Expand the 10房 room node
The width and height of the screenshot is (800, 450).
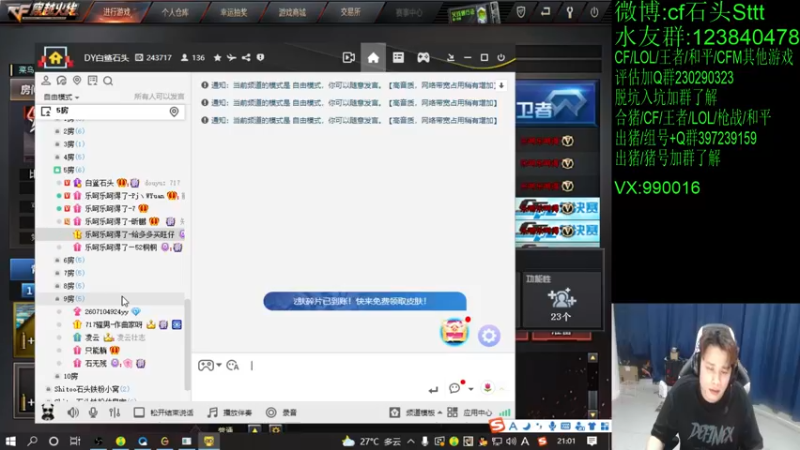pos(58,376)
